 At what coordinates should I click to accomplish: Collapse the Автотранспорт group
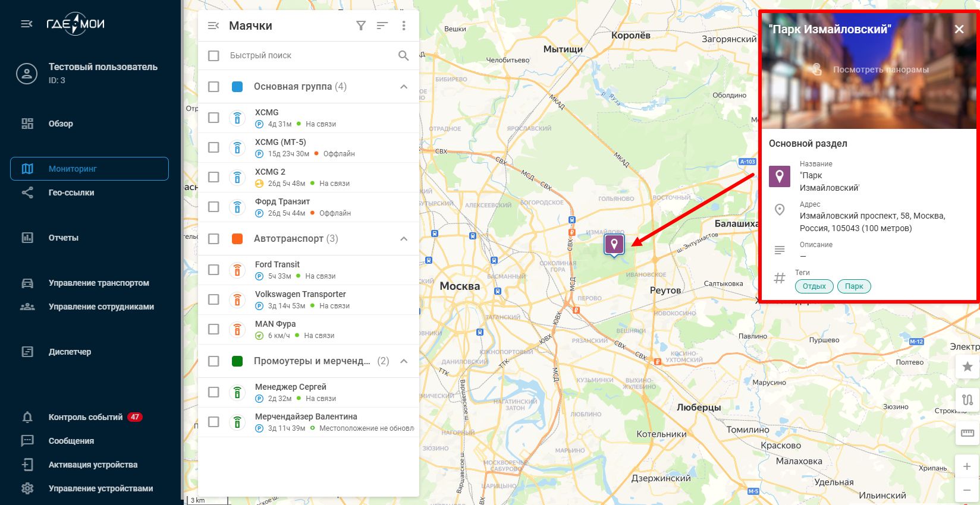[404, 239]
